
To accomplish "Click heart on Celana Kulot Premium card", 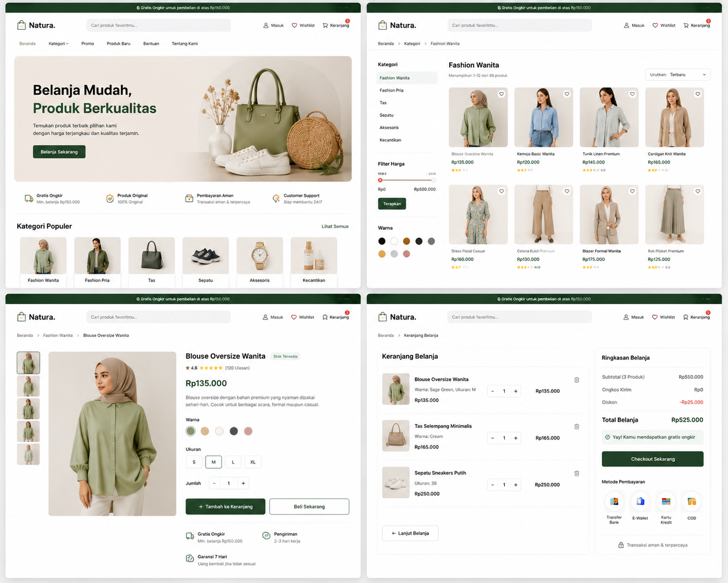I will point(567,191).
